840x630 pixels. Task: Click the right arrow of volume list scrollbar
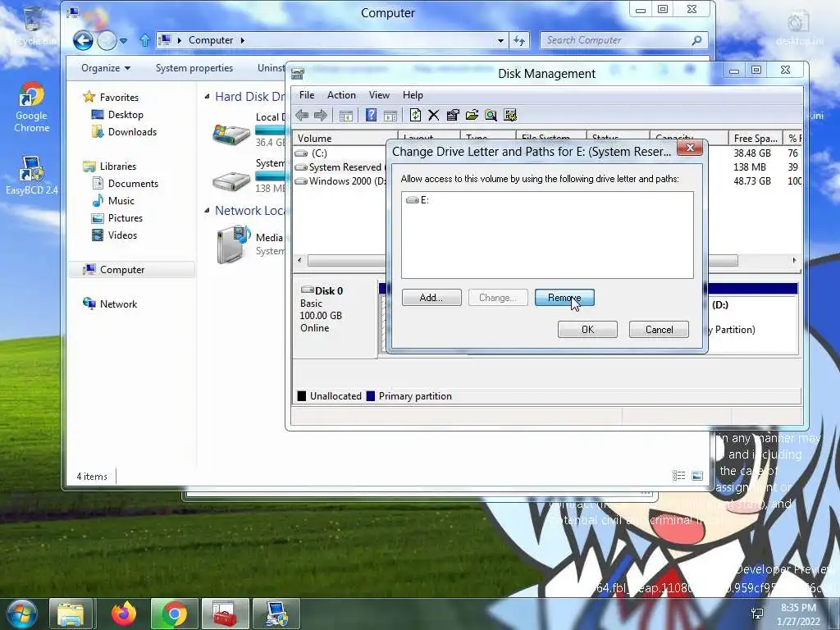(794, 261)
